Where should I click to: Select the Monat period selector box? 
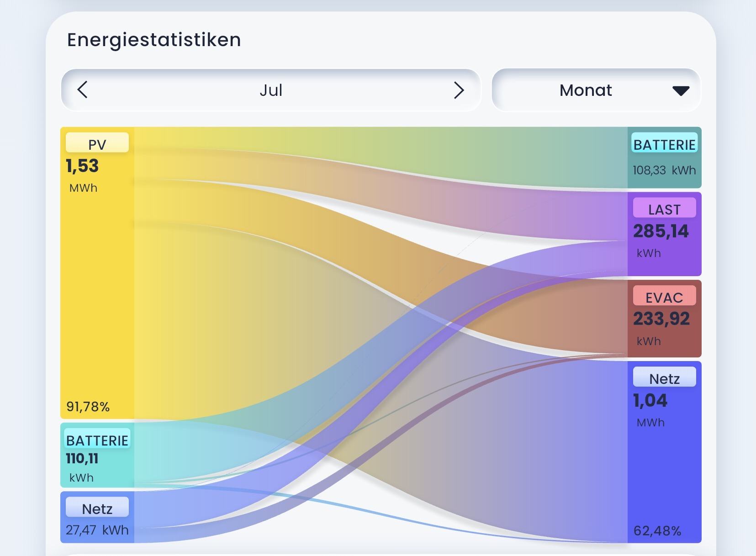click(x=596, y=90)
